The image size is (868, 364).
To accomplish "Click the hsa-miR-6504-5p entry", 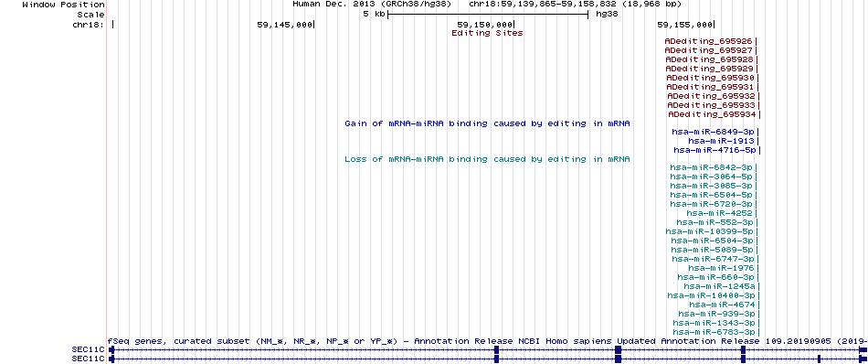I will pyautogui.click(x=712, y=195).
